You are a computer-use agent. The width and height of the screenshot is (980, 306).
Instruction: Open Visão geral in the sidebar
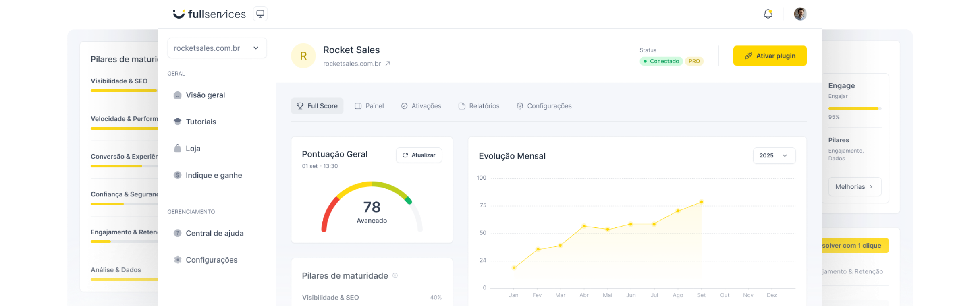pos(205,95)
